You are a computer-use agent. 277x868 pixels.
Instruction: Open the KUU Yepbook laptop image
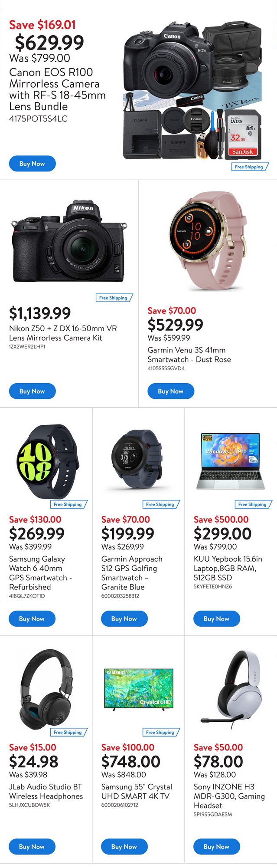coord(231,461)
